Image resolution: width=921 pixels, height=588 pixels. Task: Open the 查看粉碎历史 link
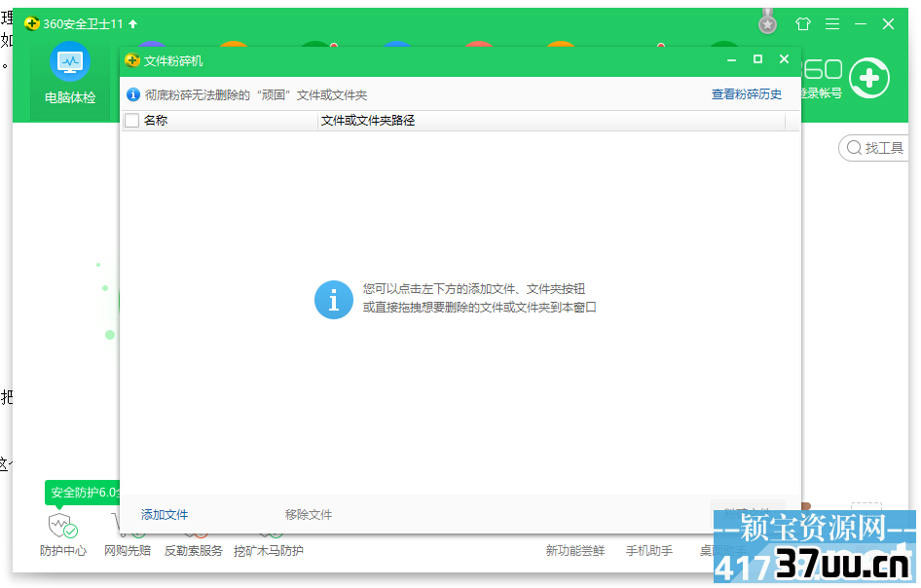tap(747, 94)
